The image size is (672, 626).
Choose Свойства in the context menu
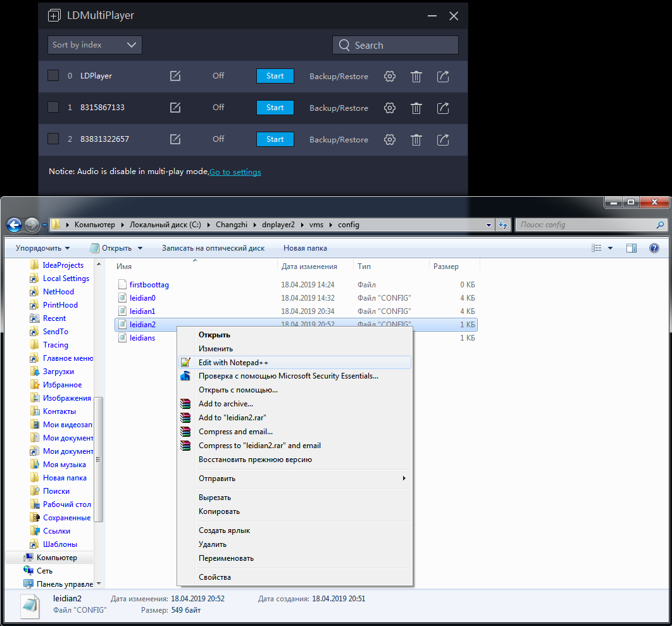[x=295, y=577]
